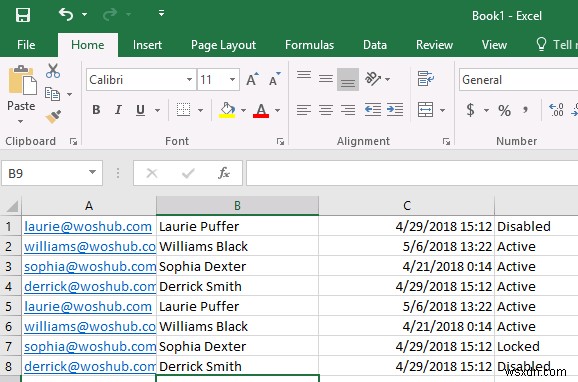Toggle underline formatting
The image size is (578, 382).
point(140,110)
